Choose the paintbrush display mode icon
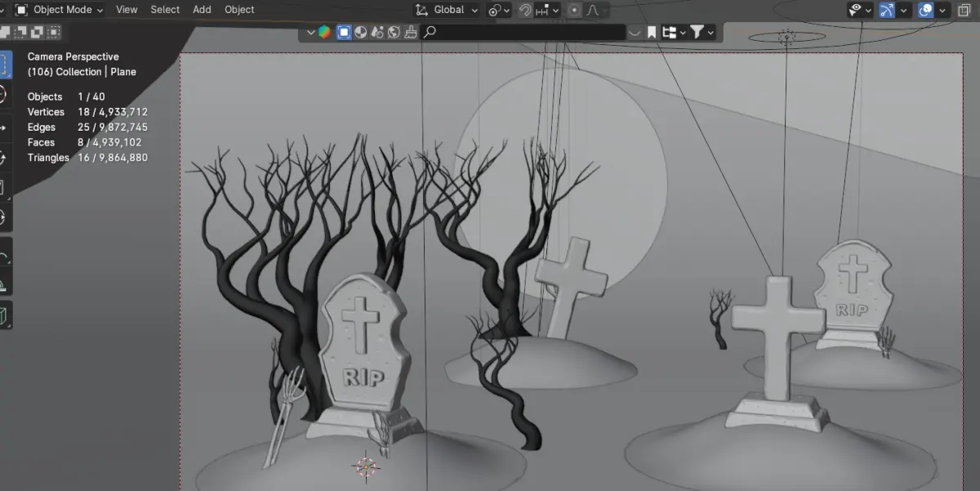Screen dimensions: 980x491 [x=410, y=32]
